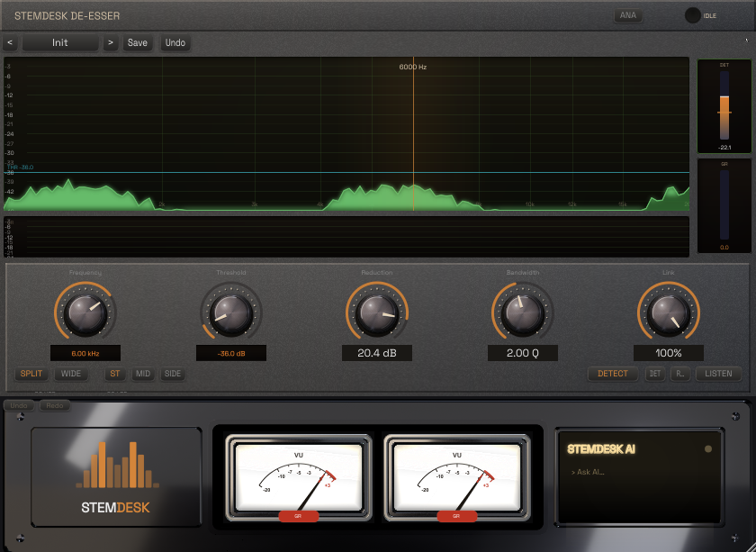The height and width of the screenshot is (552, 756).
Task: Select SIDE channel processing
Action: pyautogui.click(x=173, y=374)
